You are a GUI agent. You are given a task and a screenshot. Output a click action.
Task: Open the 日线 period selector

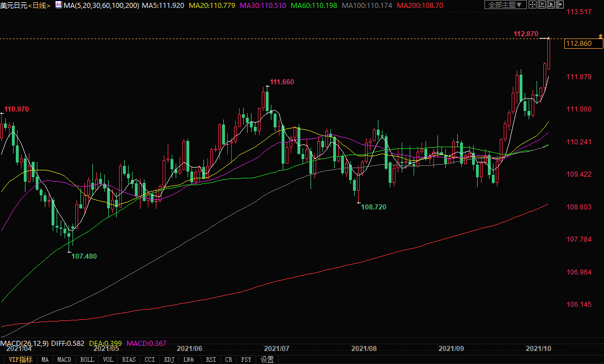[40, 5]
